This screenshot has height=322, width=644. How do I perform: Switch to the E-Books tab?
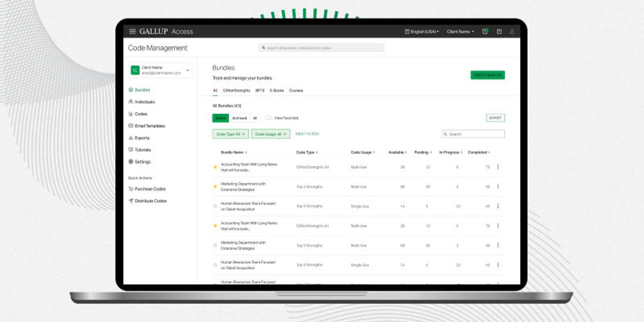[277, 91]
